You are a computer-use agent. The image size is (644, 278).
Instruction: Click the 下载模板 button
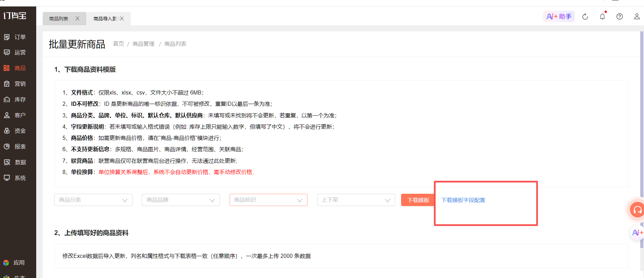(x=418, y=200)
